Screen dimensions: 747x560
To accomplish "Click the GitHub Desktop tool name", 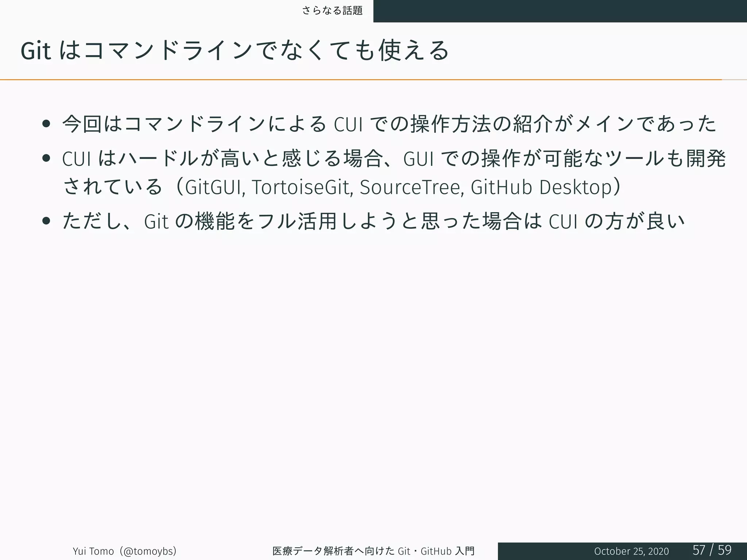I will click(541, 187).
